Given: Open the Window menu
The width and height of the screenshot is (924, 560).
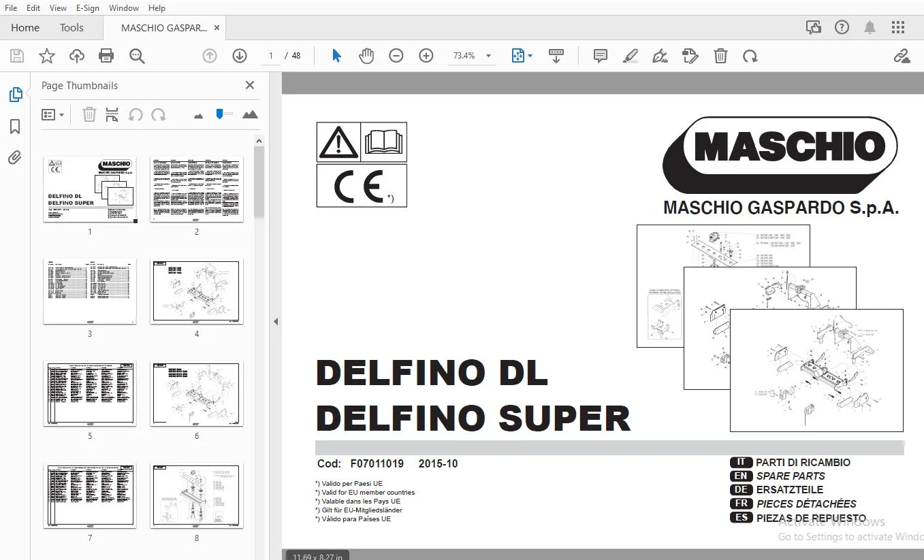Looking at the screenshot, I should 124,8.
